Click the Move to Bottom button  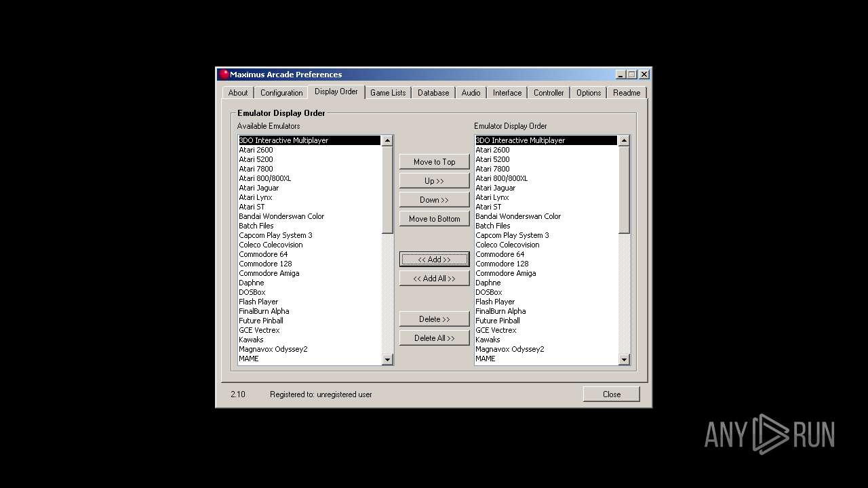click(435, 219)
